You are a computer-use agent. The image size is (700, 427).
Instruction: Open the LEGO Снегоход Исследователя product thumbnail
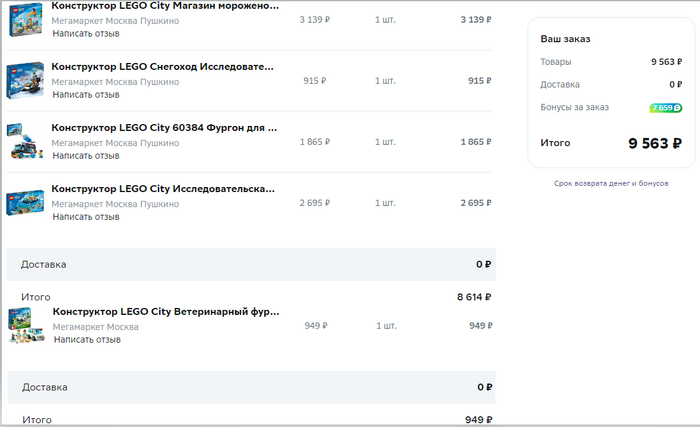pyautogui.click(x=25, y=80)
